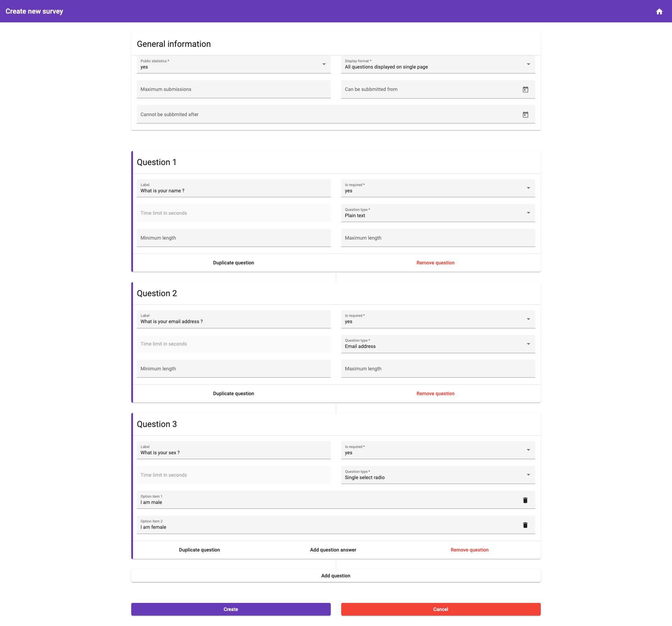Delete option item 1 'I am male'
This screenshot has height=626, width=672.
525,500
